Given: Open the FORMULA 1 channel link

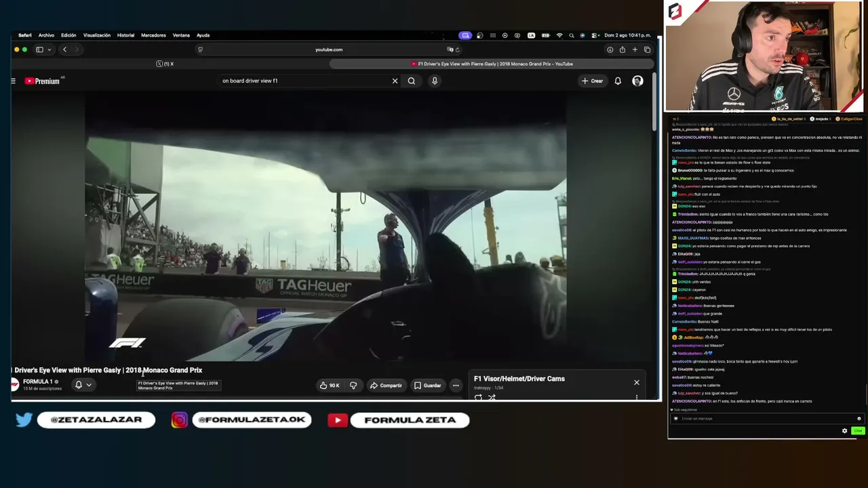Looking at the screenshot, I should pos(37,382).
